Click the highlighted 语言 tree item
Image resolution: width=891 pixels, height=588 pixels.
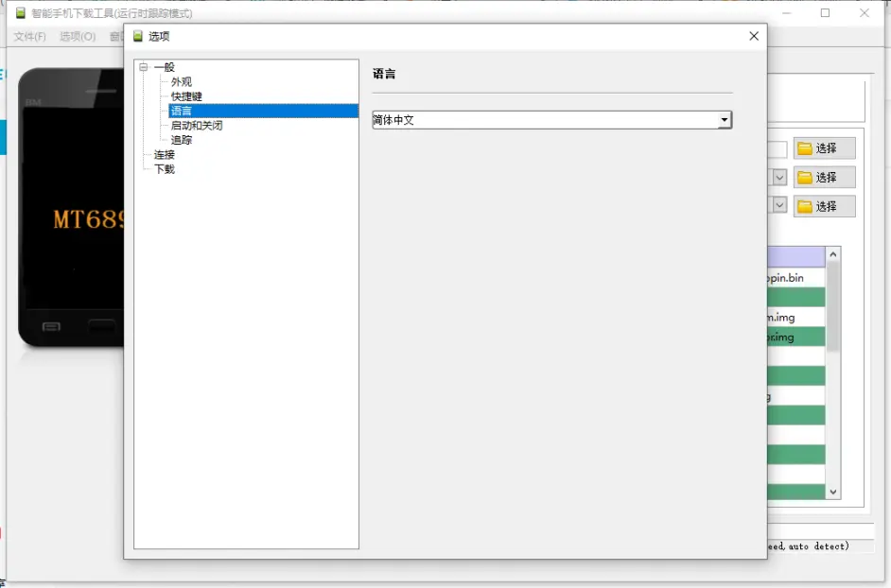[x=181, y=112]
